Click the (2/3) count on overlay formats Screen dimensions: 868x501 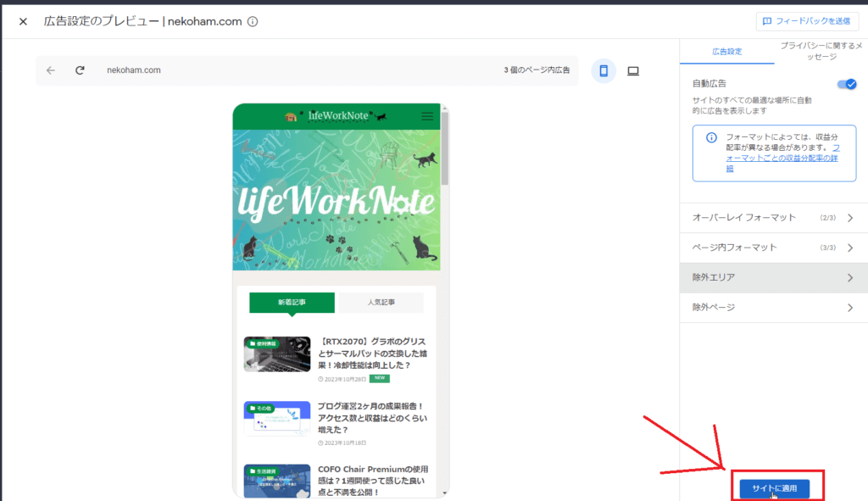pos(827,218)
